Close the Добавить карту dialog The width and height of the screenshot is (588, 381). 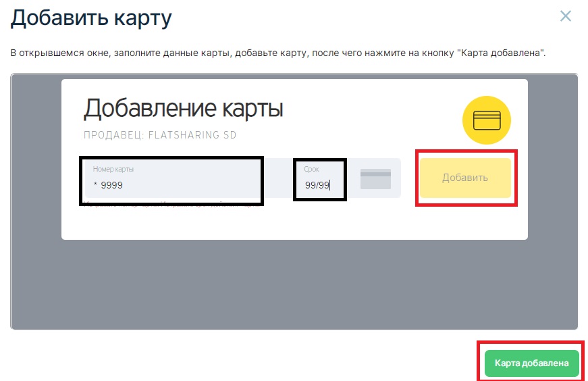[566, 17]
